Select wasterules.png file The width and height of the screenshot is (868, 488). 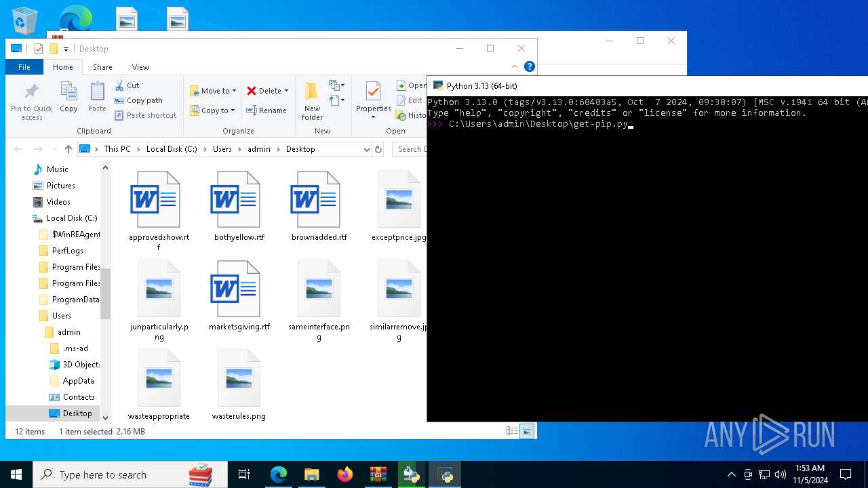pyautogui.click(x=239, y=385)
